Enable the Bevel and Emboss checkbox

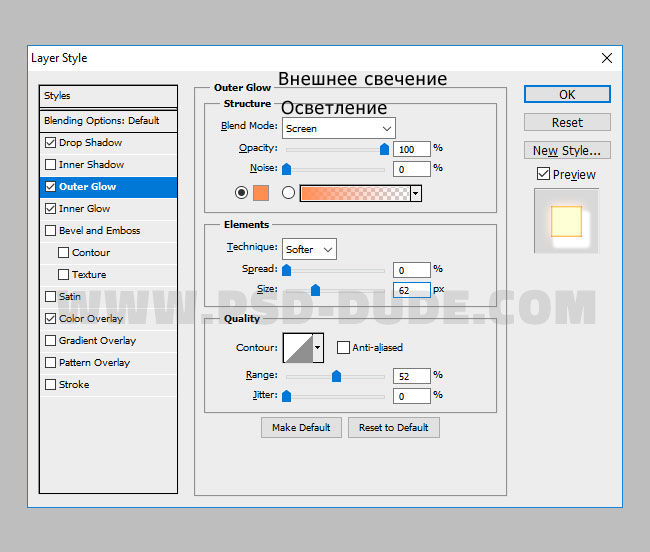tap(51, 230)
